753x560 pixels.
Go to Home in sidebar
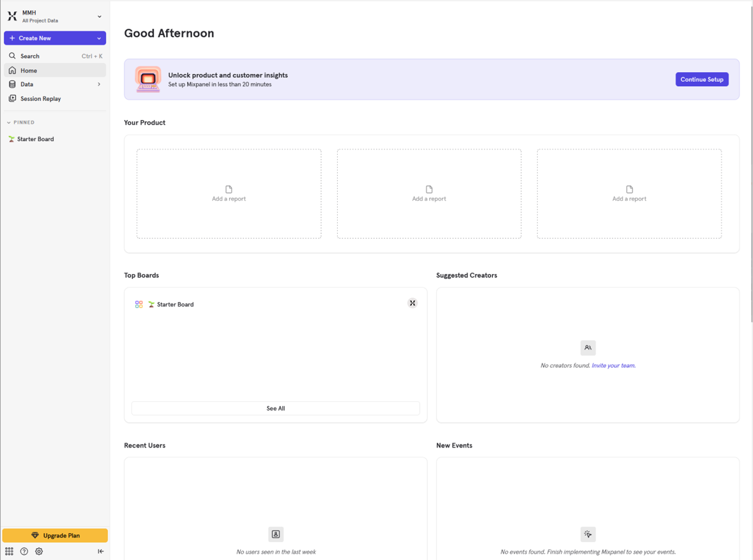[55, 70]
